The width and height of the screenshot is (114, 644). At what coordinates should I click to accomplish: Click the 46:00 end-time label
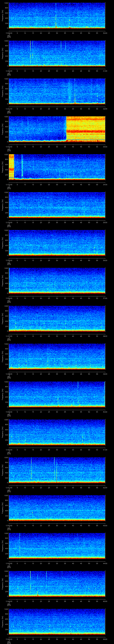(105, 639)
